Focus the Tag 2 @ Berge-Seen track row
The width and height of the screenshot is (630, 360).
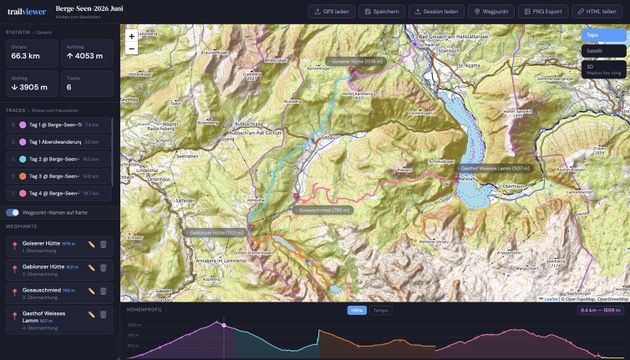[x=59, y=159]
